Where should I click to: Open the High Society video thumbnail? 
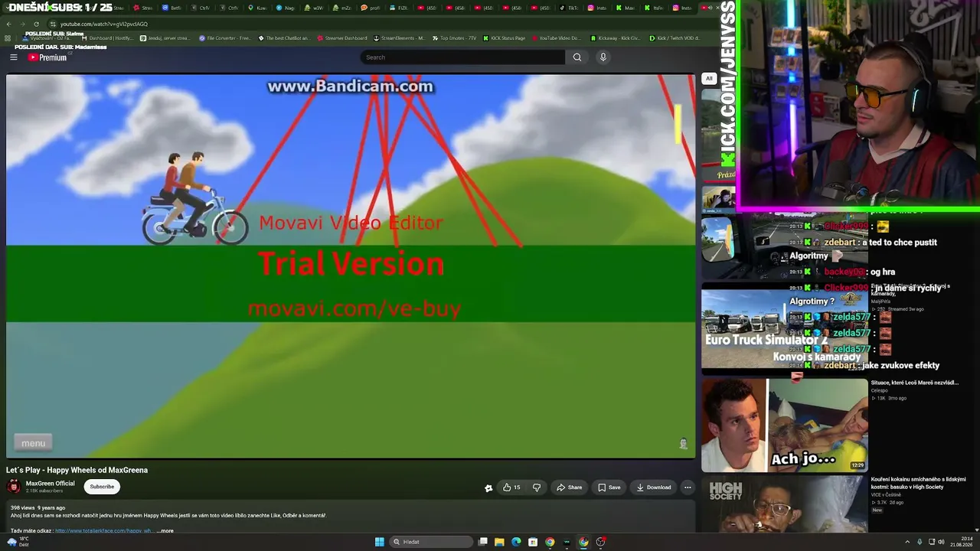click(785, 504)
